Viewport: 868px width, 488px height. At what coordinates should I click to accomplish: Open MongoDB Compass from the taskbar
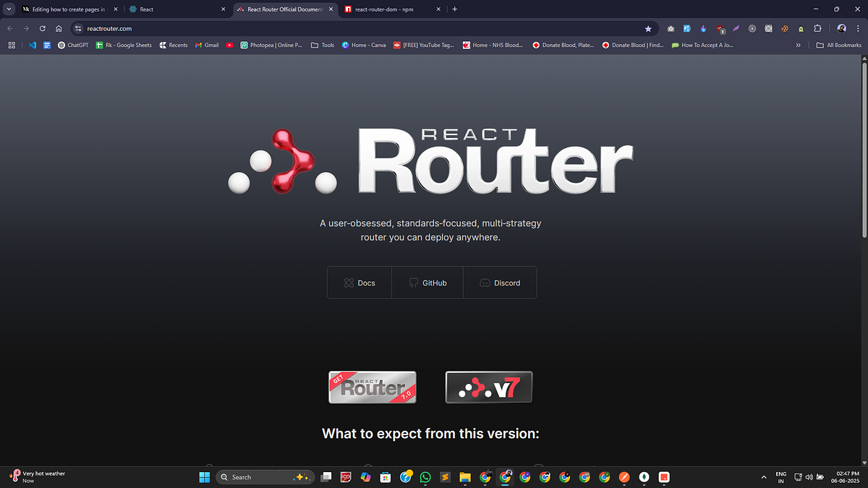pos(644,476)
